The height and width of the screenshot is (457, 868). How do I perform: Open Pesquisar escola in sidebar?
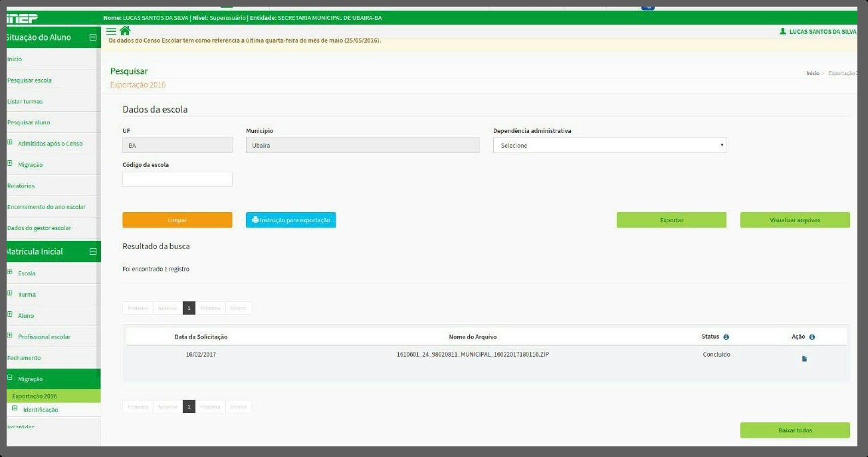coord(29,80)
